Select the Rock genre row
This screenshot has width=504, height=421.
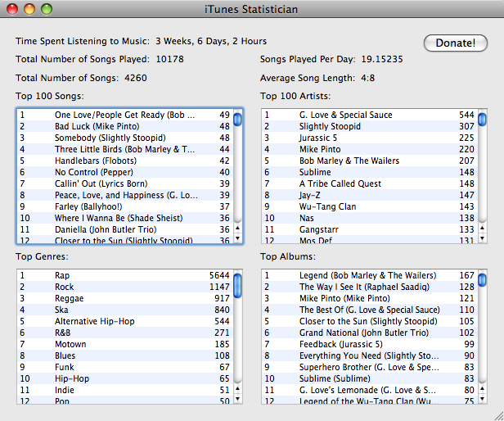tap(125, 287)
